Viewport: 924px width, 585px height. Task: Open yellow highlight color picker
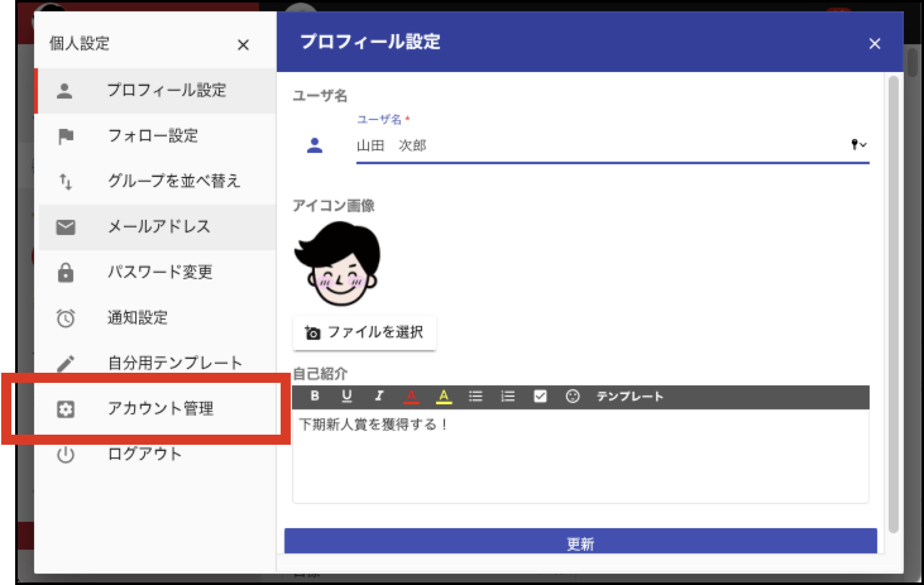click(x=444, y=397)
